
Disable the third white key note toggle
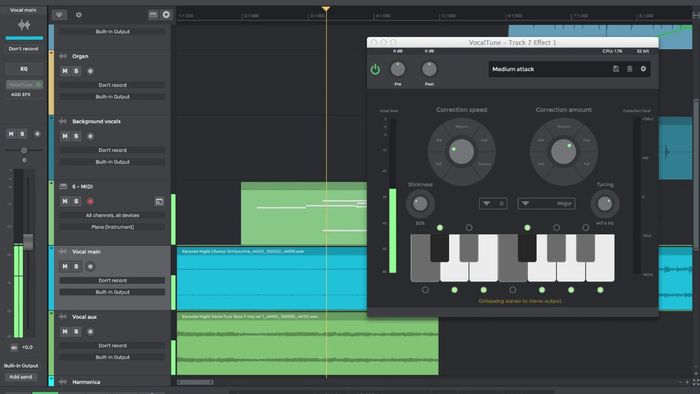coord(483,290)
